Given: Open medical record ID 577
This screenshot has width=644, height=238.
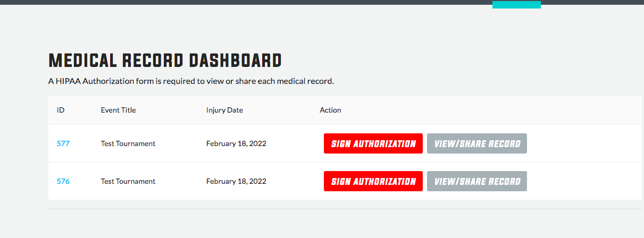Looking at the screenshot, I should tap(63, 143).
